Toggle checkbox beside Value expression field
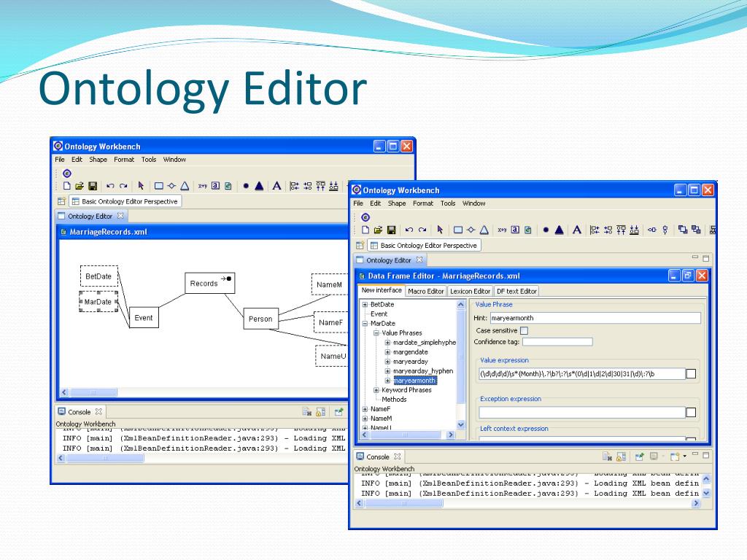 tap(691, 374)
